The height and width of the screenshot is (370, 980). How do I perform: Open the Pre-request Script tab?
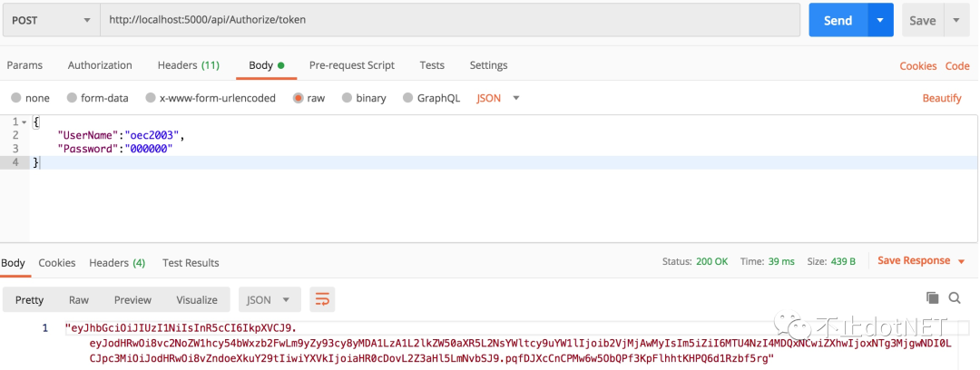point(351,65)
